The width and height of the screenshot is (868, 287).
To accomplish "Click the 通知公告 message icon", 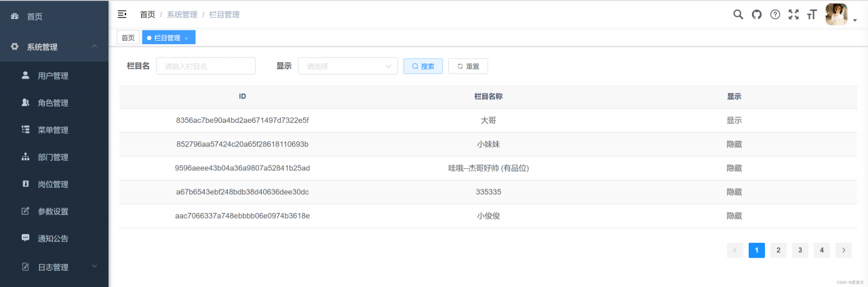I will tap(26, 238).
